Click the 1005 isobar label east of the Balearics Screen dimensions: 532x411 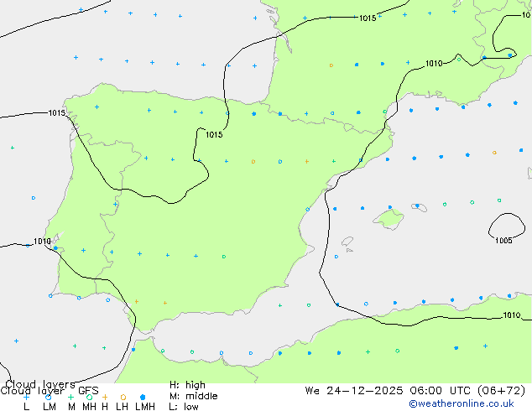coord(503,241)
